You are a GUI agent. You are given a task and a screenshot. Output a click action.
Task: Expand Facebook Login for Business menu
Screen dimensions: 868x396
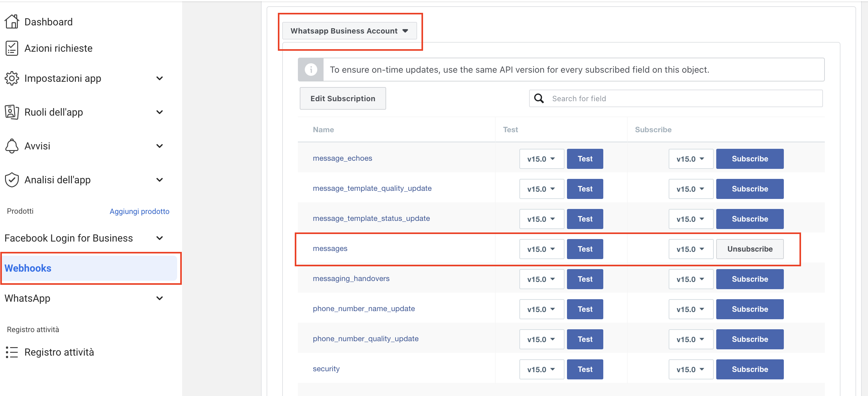click(159, 238)
